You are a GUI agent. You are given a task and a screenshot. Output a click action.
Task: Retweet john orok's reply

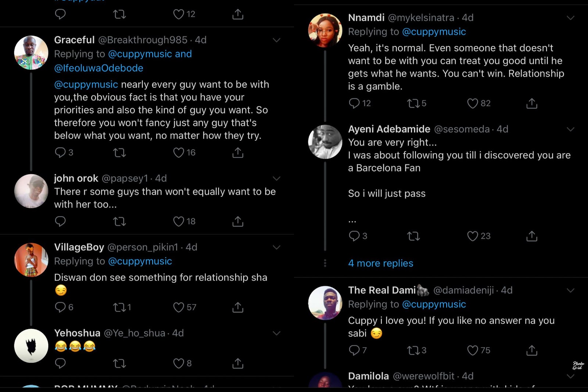tap(119, 222)
